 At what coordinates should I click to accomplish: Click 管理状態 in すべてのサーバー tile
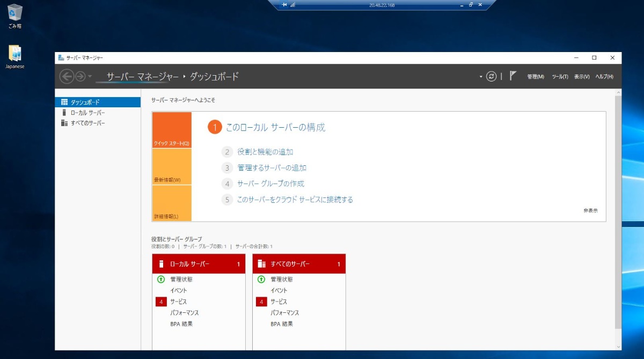coord(281,279)
